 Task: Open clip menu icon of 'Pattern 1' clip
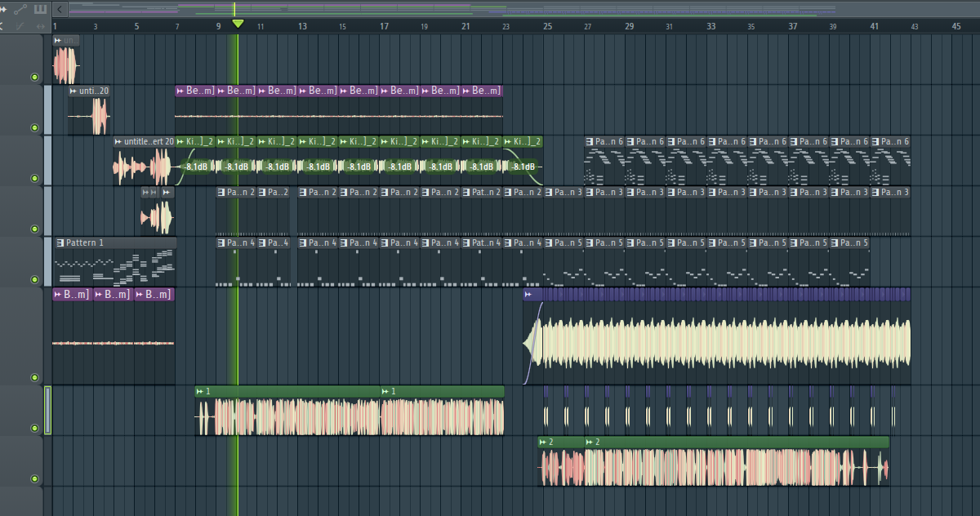click(x=60, y=243)
